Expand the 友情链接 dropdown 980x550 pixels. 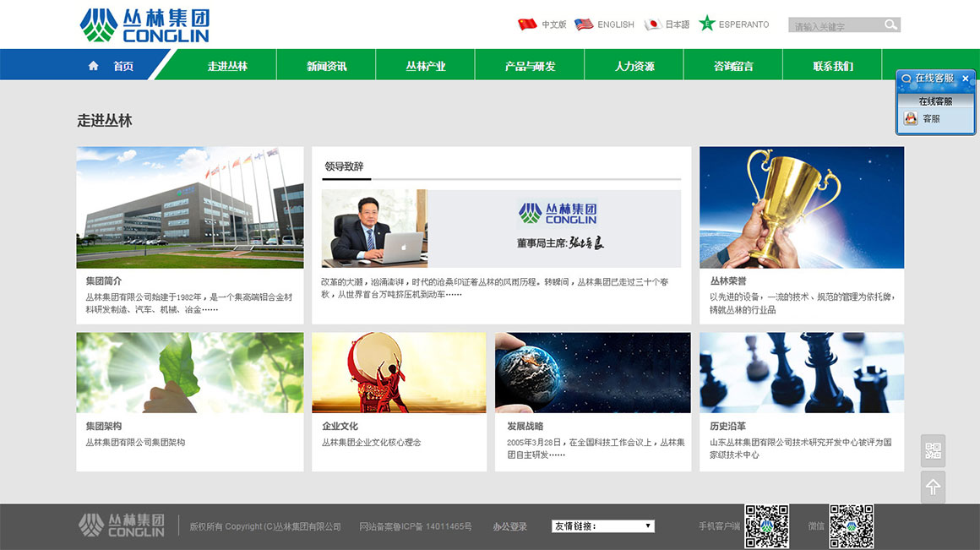point(603,526)
